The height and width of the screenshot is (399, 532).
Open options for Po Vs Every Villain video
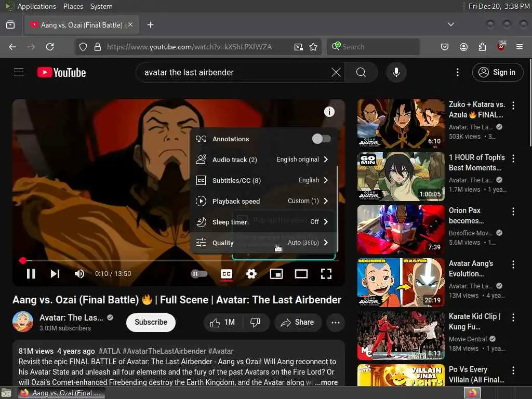tap(513, 370)
